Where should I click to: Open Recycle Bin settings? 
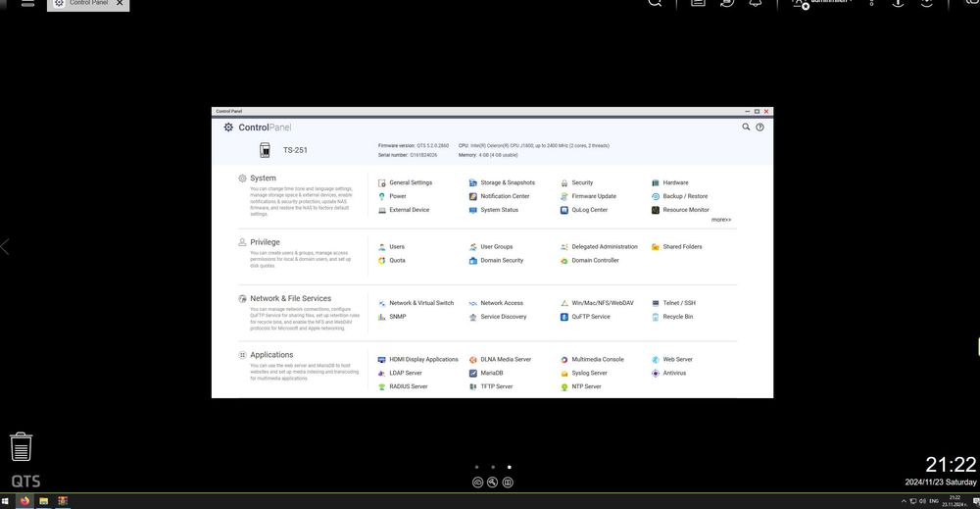click(x=672, y=317)
